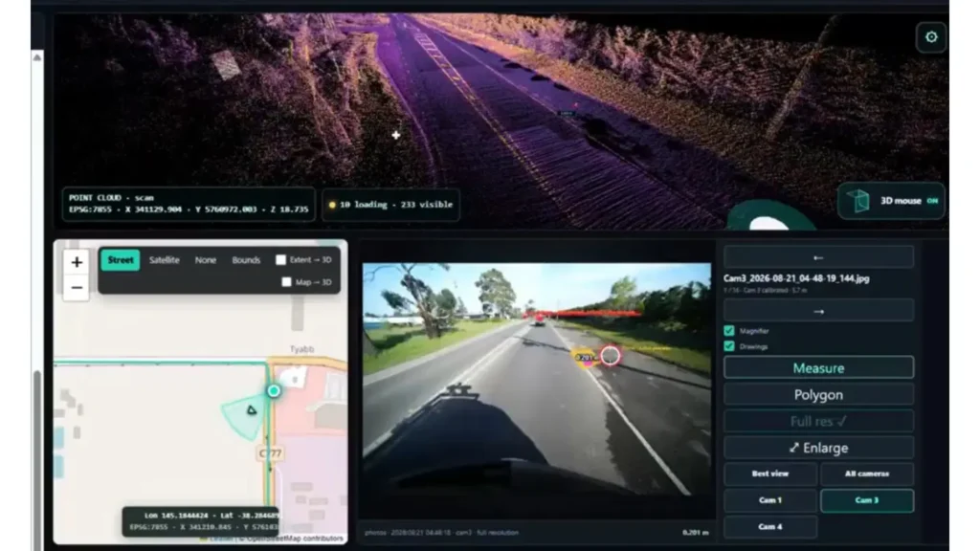The height and width of the screenshot is (551, 980).
Task: Click the Full res button
Action: [x=819, y=422]
